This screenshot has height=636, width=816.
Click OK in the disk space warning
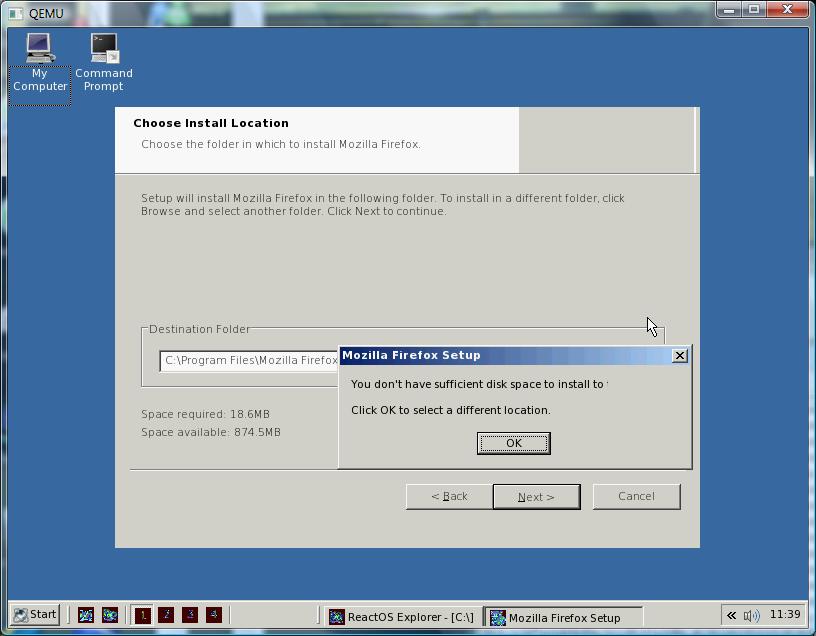pos(513,443)
